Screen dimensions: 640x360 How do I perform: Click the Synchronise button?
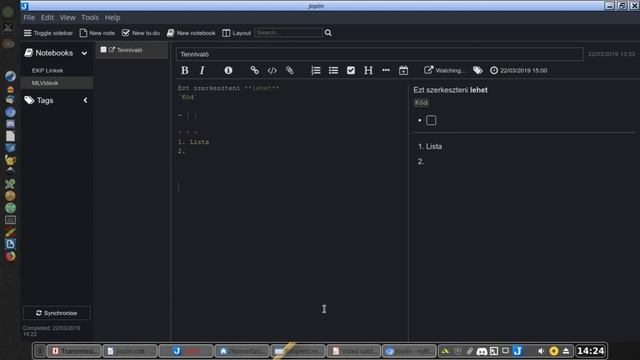click(57, 313)
